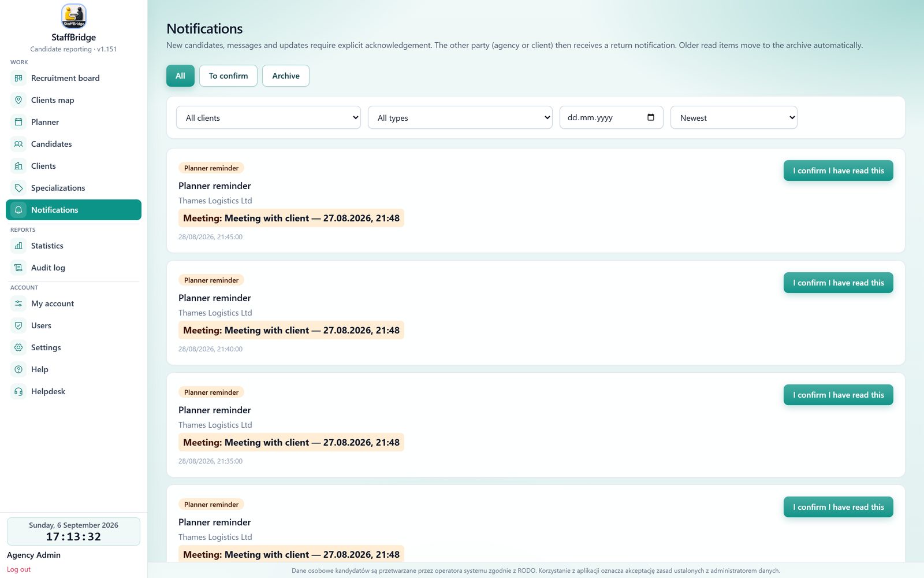924x578 pixels.
Task: Open Specializations tag icon
Action: point(18,188)
